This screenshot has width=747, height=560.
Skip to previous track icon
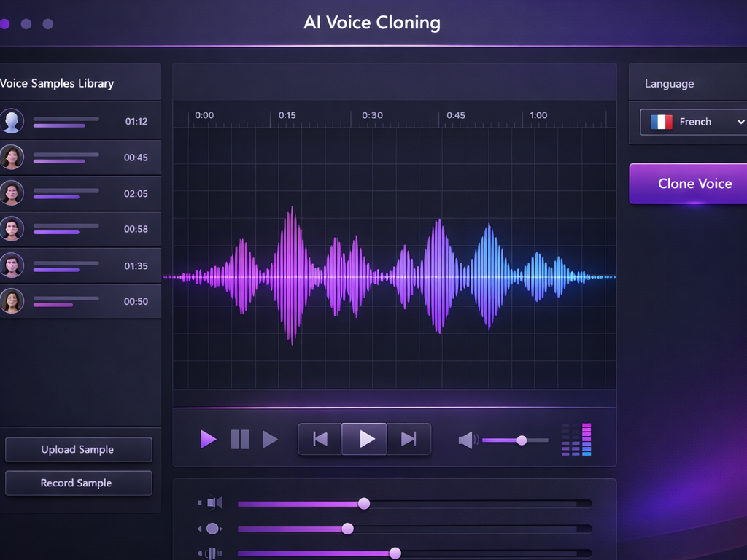pos(319,439)
